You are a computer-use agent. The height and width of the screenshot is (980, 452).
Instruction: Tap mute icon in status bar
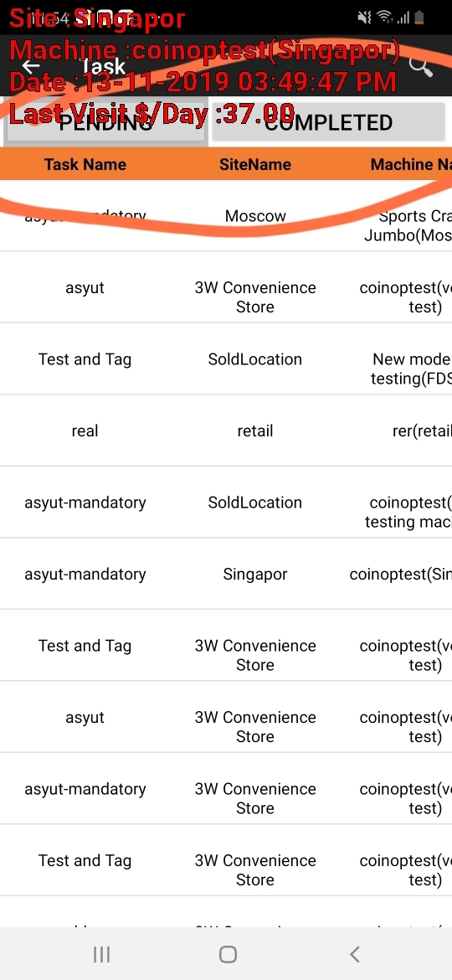[x=365, y=18]
